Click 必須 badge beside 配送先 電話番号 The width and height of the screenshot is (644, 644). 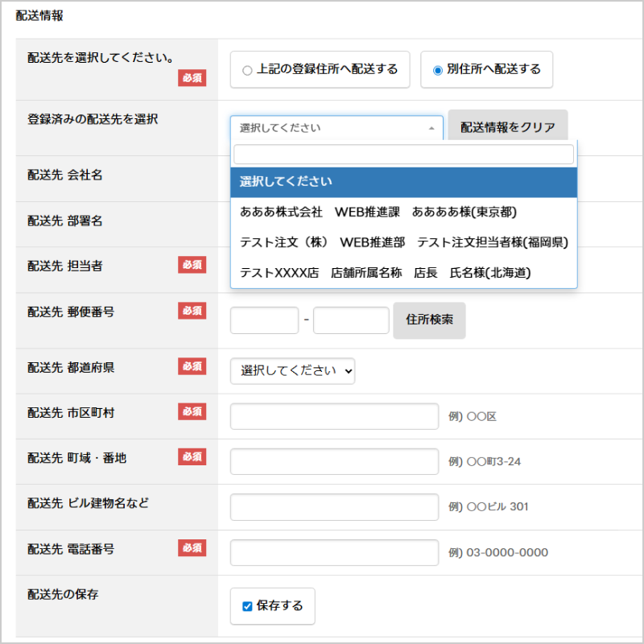click(x=192, y=548)
